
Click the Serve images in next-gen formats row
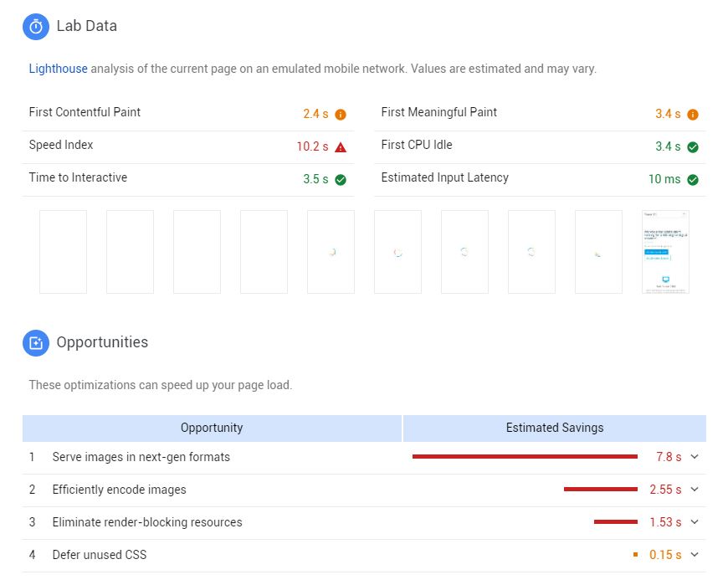(x=141, y=457)
